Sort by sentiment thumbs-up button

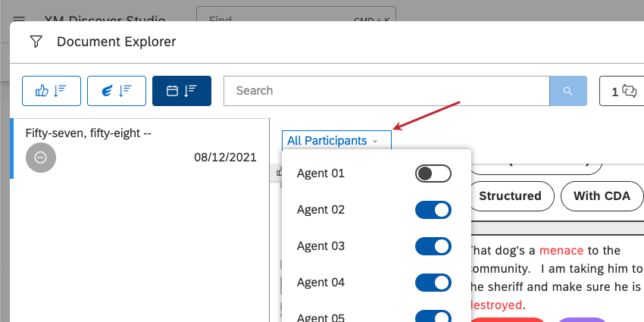52,91
